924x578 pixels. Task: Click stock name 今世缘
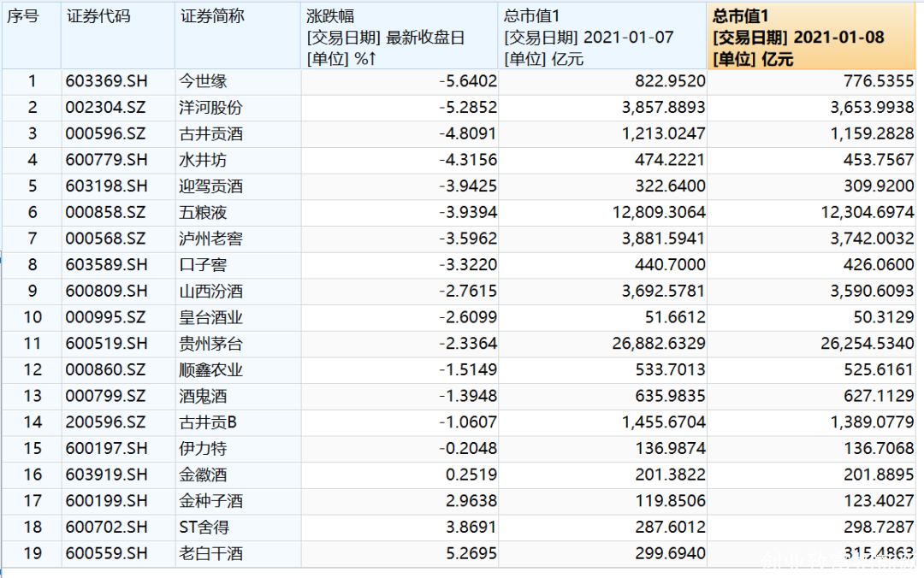[203, 81]
